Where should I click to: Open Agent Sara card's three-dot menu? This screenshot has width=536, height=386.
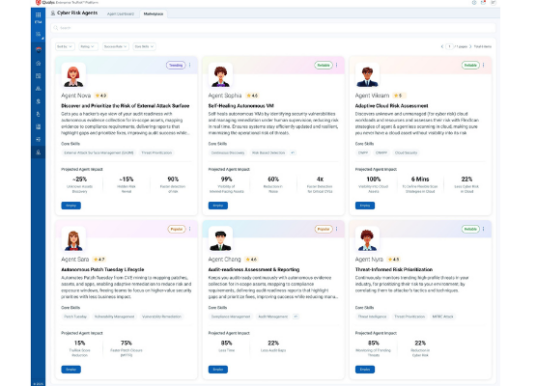coord(190,229)
